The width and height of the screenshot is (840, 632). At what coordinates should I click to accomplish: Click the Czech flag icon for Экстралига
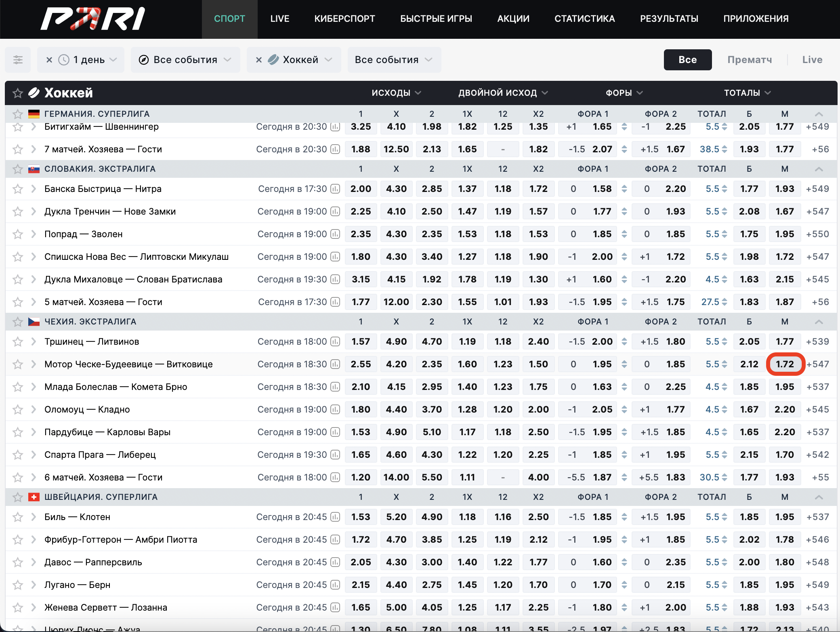[x=34, y=322]
